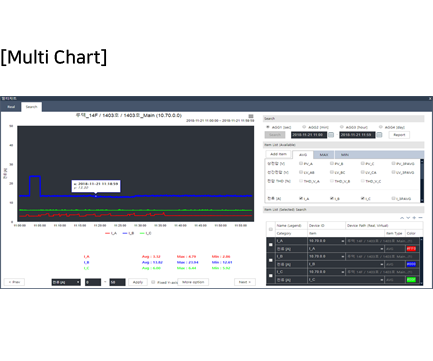Open the blue color swatch for I_B
This screenshot has height=361, width=433.
coord(411,264)
